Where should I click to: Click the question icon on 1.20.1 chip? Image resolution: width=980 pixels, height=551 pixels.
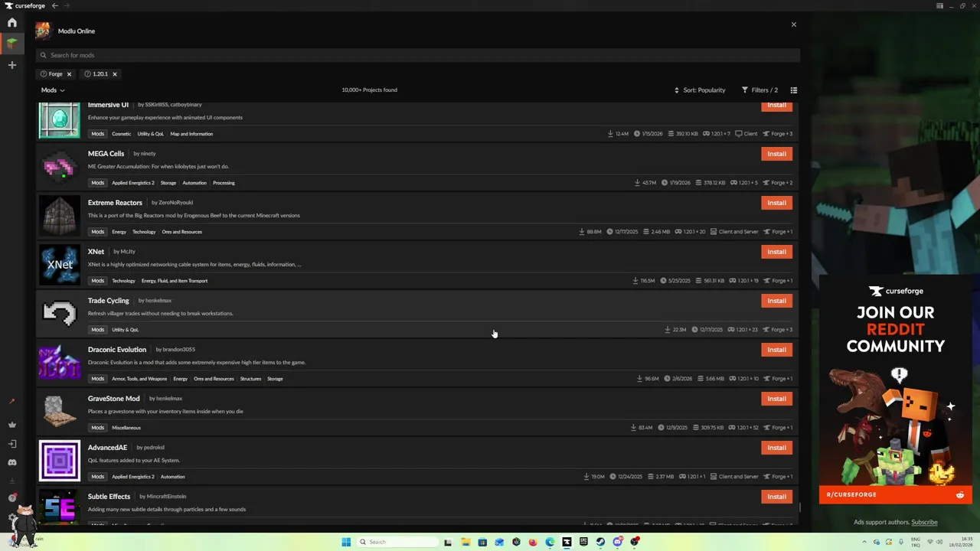coord(88,74)
